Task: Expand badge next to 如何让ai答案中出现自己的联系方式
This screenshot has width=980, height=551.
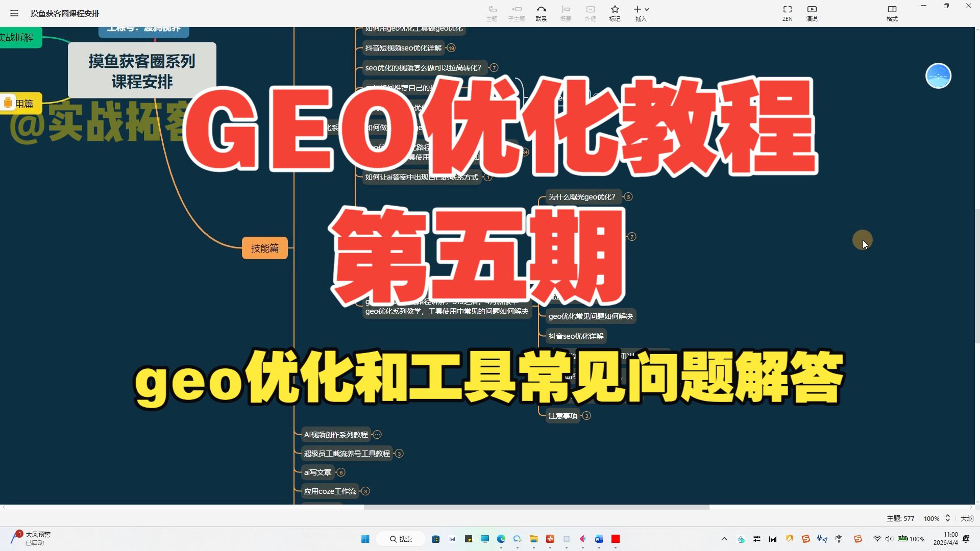Action: [x=488, y=178]
